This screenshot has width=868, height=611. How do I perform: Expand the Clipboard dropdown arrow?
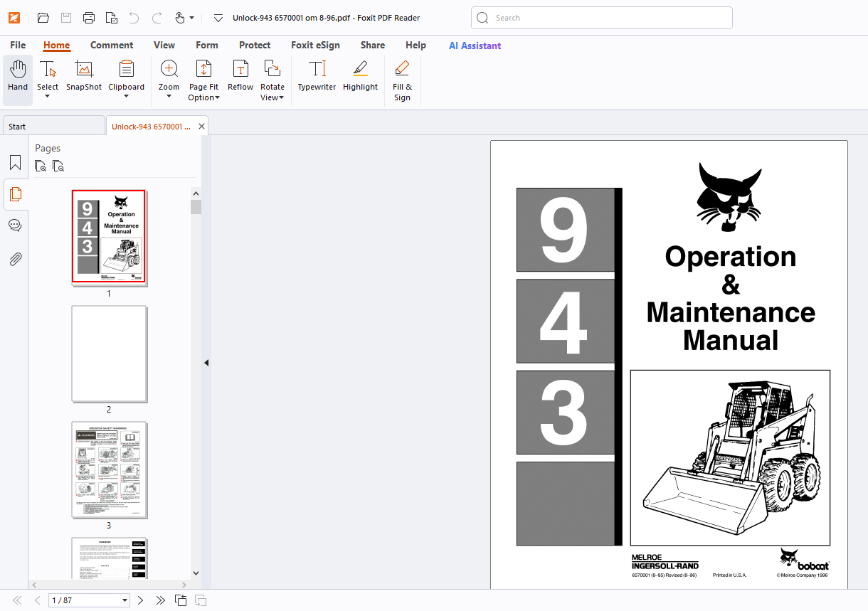pyautogui.click(x=127, y=97)
